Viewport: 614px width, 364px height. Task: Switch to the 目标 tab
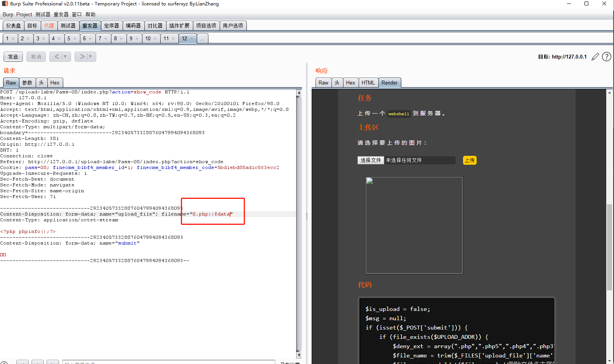point(33,26)
